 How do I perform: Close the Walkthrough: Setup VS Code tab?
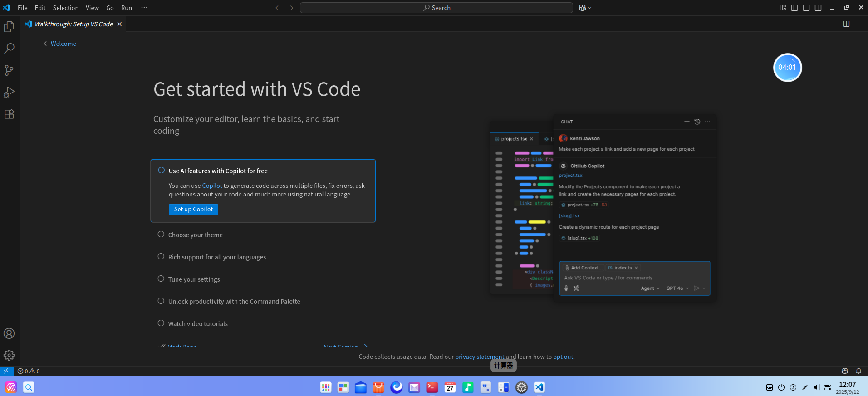point(119,24)
